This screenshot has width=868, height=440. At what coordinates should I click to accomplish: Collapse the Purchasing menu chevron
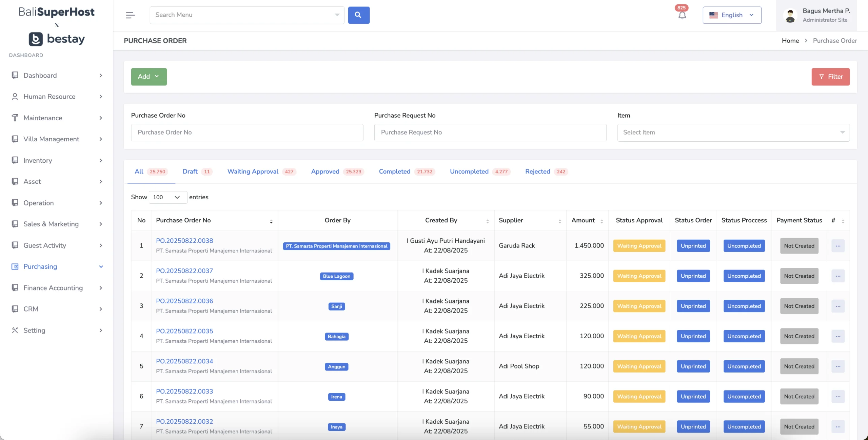pos(101,266)
